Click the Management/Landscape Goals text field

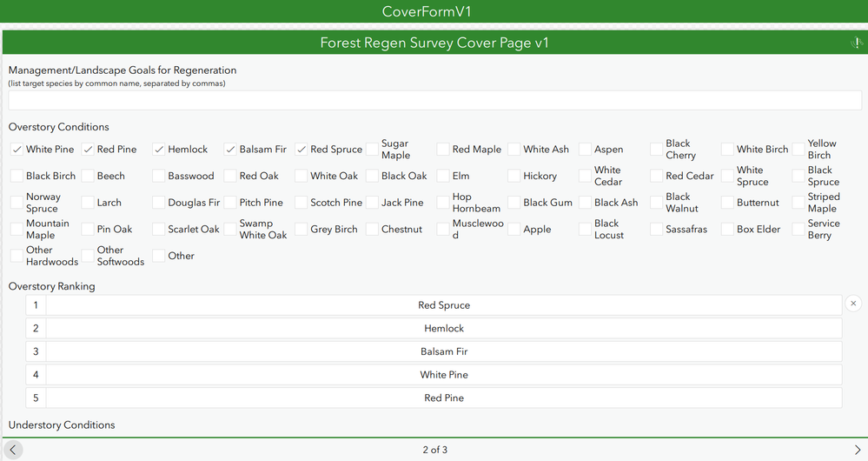(434, 100)
